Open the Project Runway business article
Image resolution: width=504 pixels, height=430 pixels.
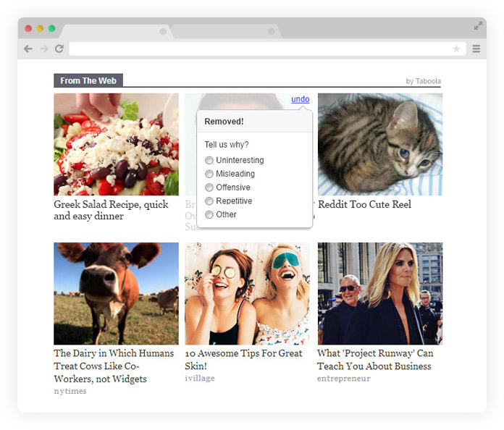click(x=375, y=360)
